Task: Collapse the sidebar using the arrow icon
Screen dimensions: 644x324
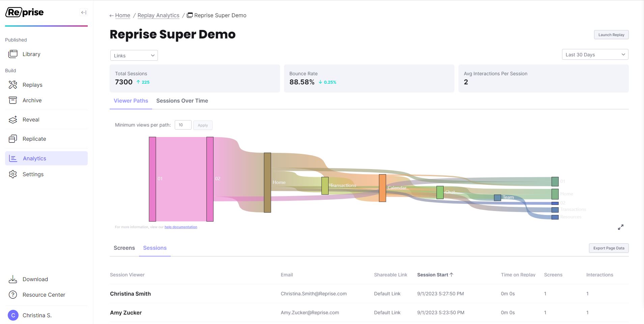Action: pos(84,12)
